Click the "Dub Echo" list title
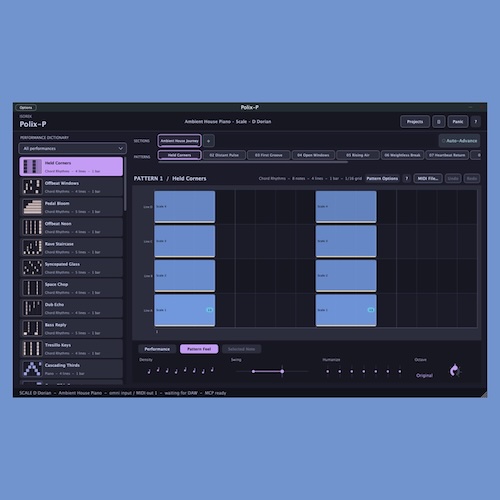The image size is (500, 500). 54,305
